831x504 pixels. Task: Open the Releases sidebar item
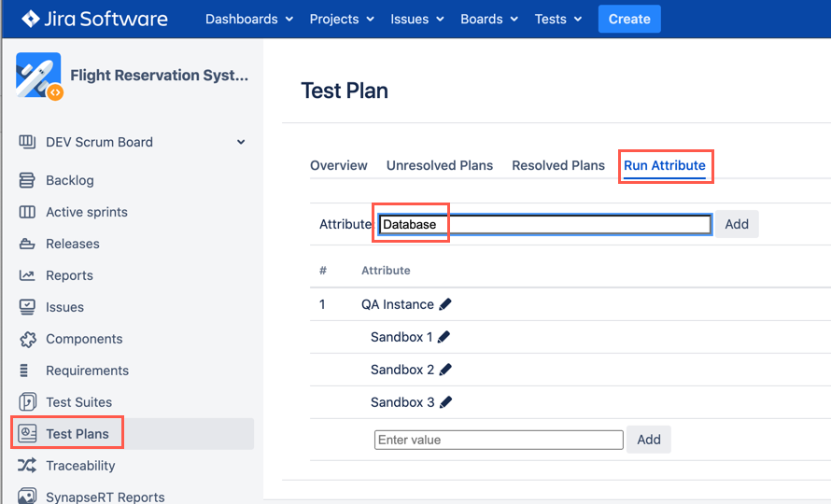click(72, 244)
